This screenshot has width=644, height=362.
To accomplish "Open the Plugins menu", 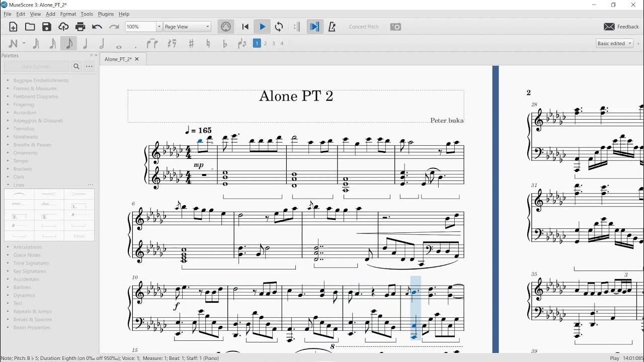I will click(106, 14).
